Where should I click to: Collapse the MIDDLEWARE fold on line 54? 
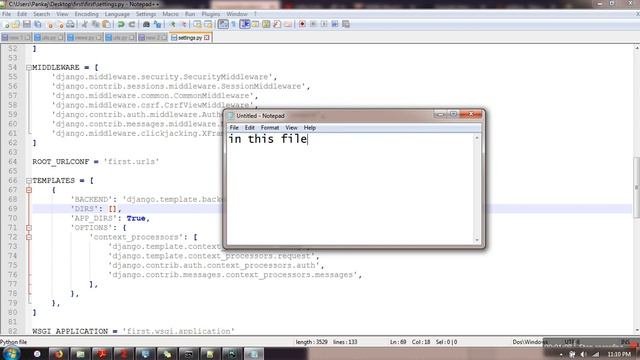coord(29,67)
